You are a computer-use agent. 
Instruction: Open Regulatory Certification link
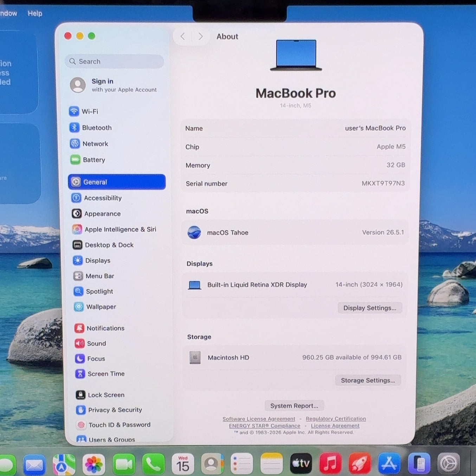coord(336,419)
